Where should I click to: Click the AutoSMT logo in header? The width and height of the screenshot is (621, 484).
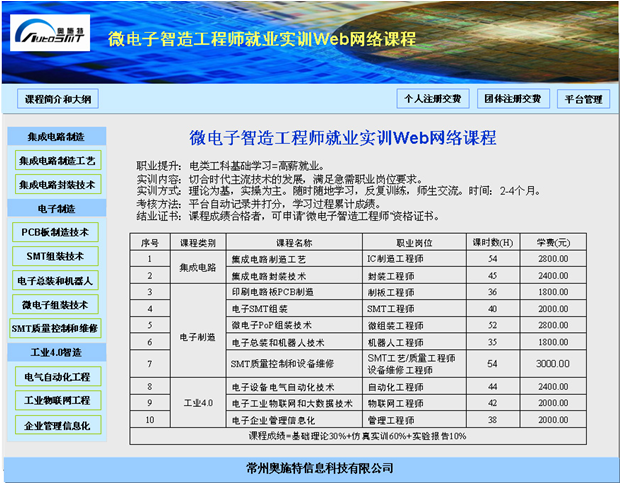52,32
